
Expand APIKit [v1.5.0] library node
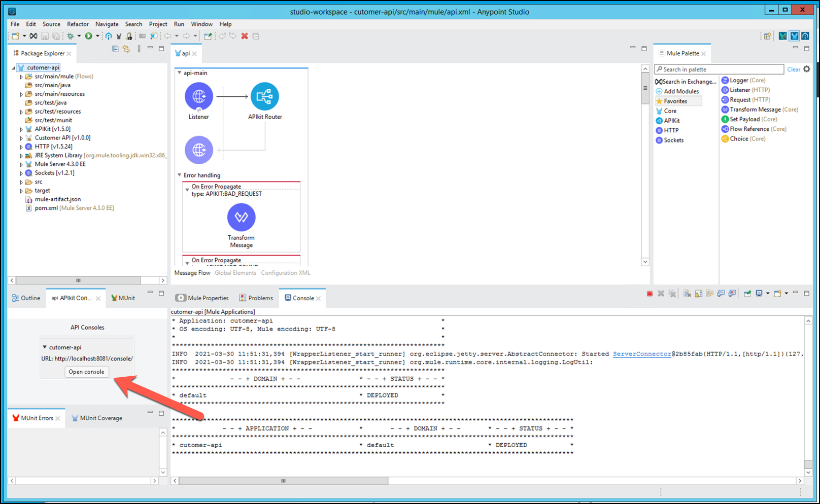[x=21, y=129]
